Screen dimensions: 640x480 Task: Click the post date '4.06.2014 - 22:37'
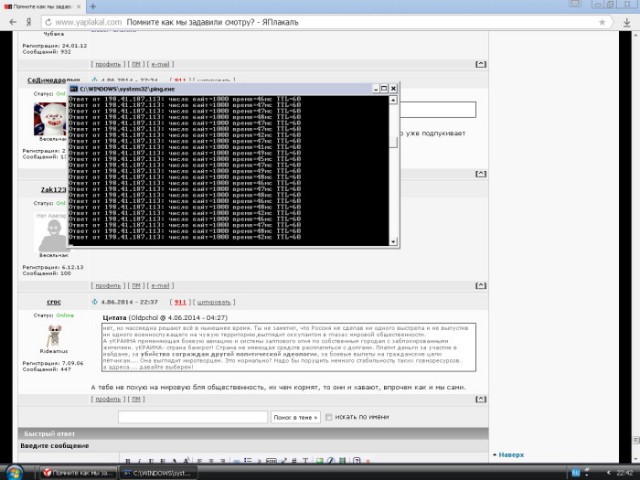[129, 302]
